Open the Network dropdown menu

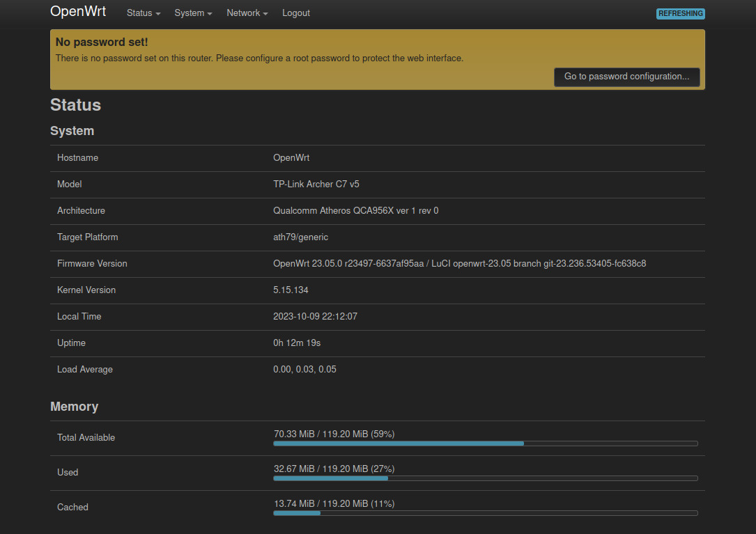[247, 13]
